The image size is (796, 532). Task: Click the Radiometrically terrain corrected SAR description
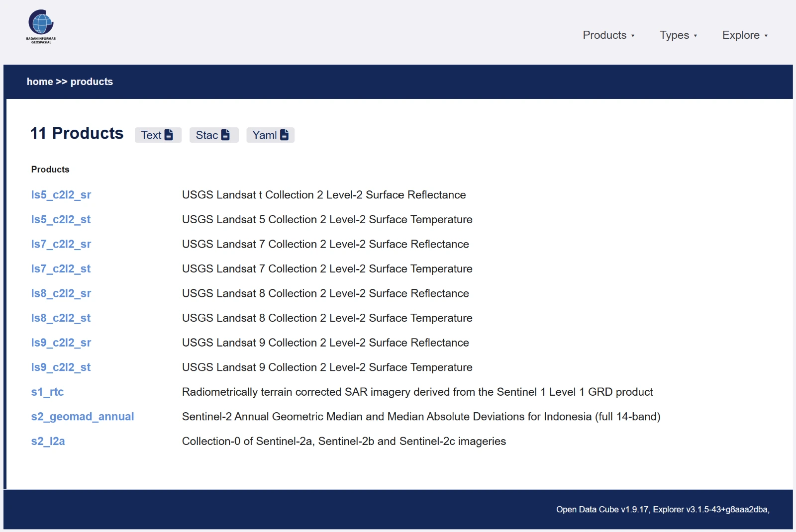click(x=417, y=392)
